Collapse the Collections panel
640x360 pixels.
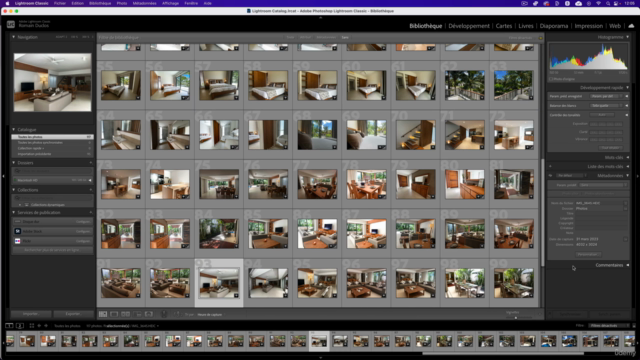(x=13, y=190)
